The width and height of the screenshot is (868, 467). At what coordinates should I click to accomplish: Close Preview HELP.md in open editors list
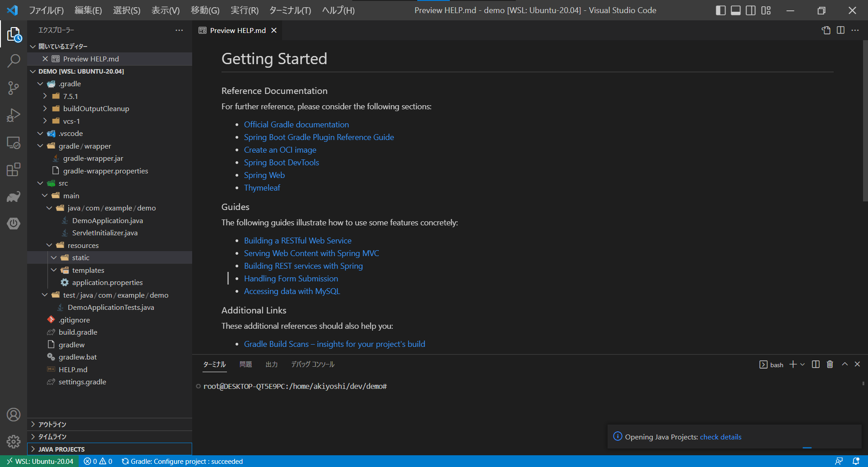[45, 59]
